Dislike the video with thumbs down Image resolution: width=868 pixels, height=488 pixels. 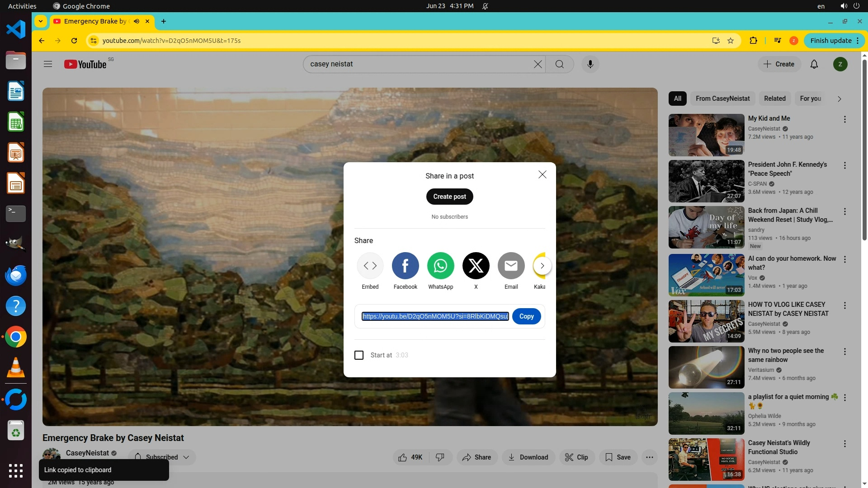(x=440, y=457)
